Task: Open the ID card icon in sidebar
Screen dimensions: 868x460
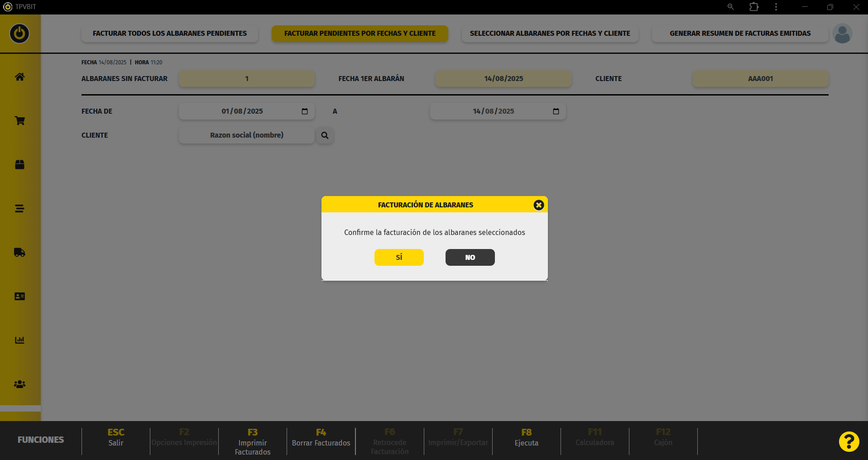Action: pyautogui.click(x=19, y=297)
